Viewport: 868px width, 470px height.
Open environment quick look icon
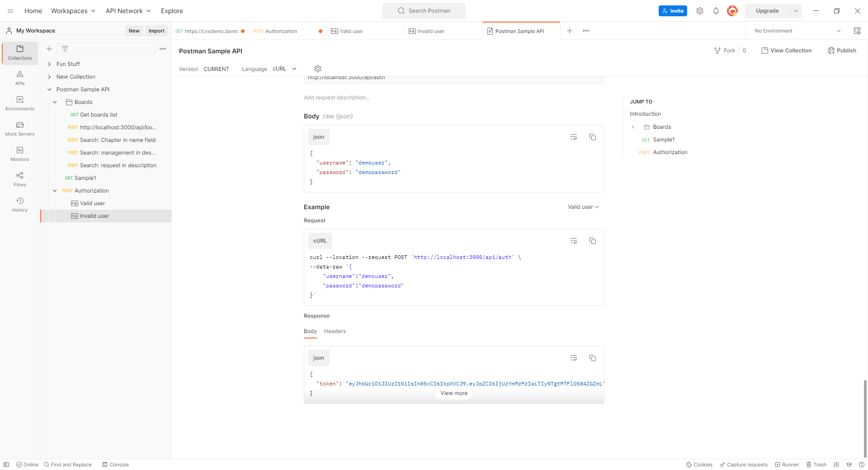[857, 31]
